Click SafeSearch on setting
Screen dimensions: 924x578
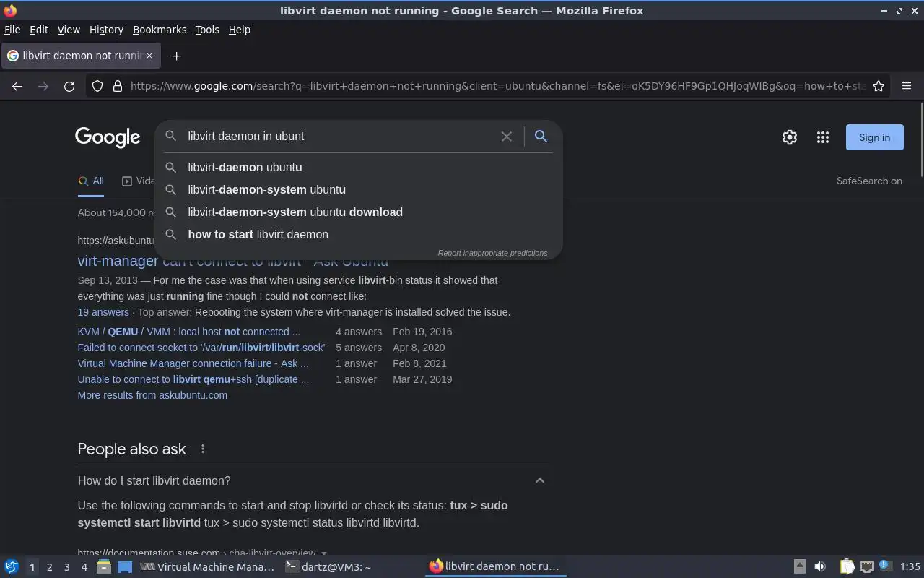pyautogui.click(x=869, y=181)
